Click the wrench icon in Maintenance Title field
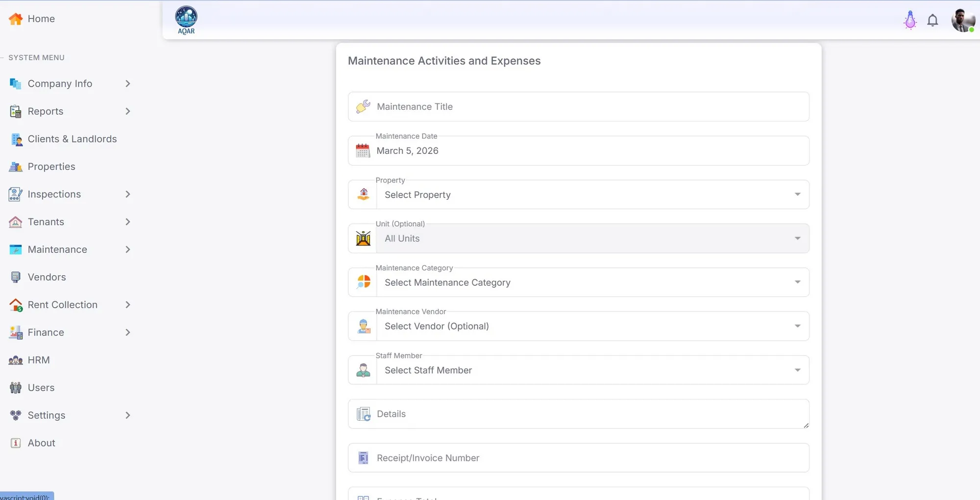This screenshot has width=980, height=500. [363, 106]
